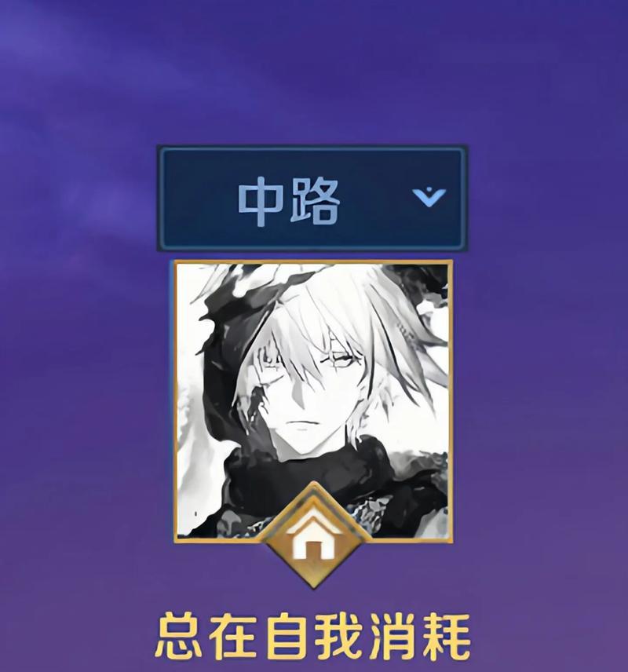Click the 中路 text label
Screen dimensions: 628x672
click(289, 202)
